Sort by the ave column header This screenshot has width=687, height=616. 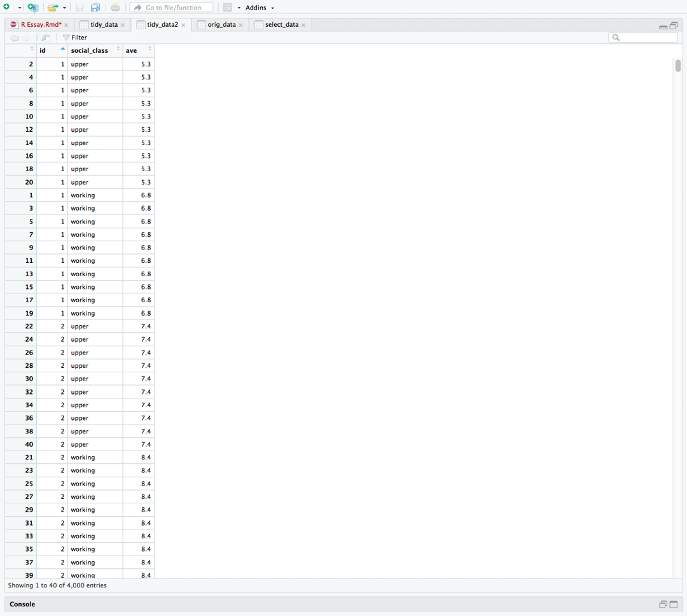139,50
